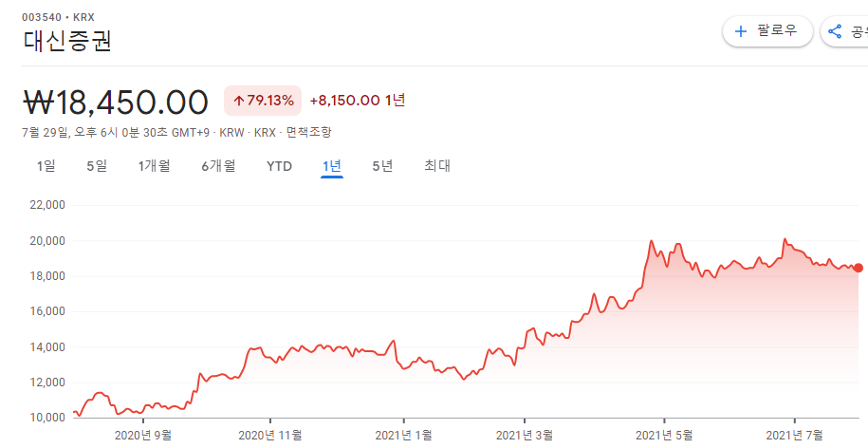Click the 003540 • KRX ticker label
Viewport: 868px width, 448px height.
pos(58,17)
